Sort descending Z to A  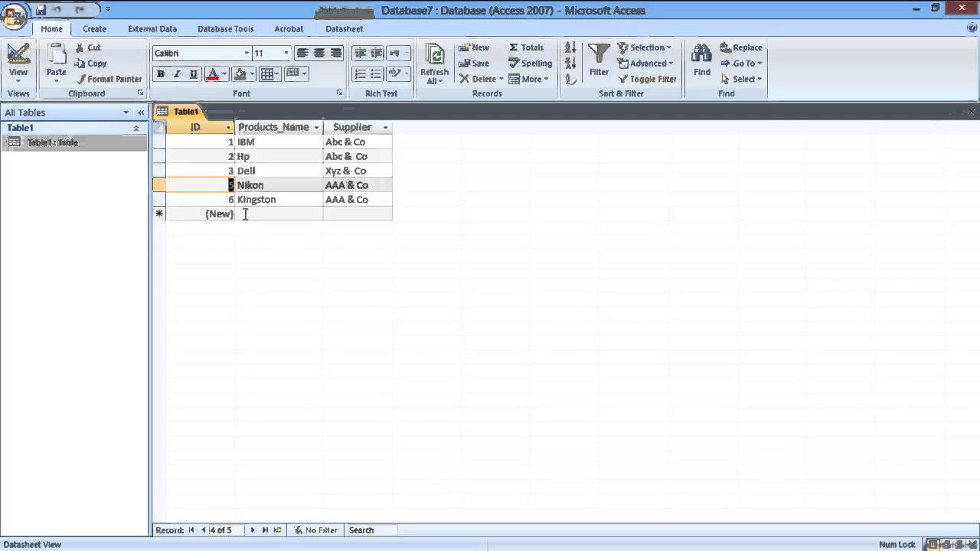pos(570,63)
